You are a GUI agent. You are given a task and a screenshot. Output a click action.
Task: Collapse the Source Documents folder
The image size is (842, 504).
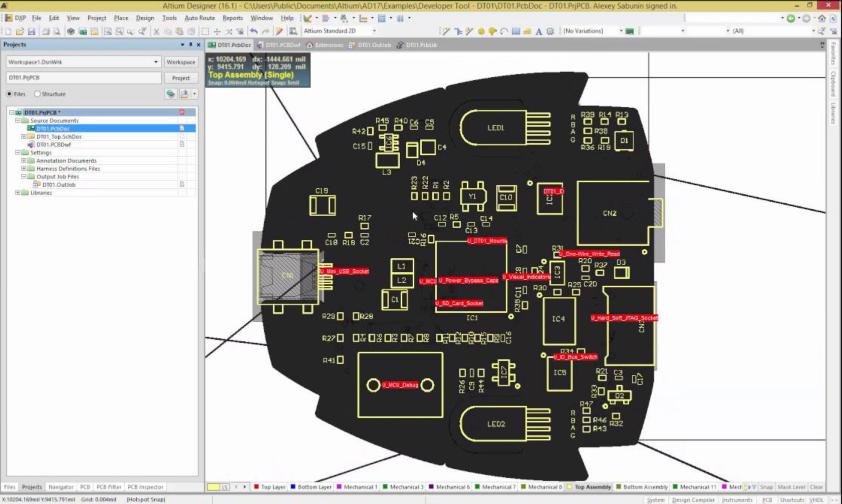pyautogui.click(x=18, y=121)
